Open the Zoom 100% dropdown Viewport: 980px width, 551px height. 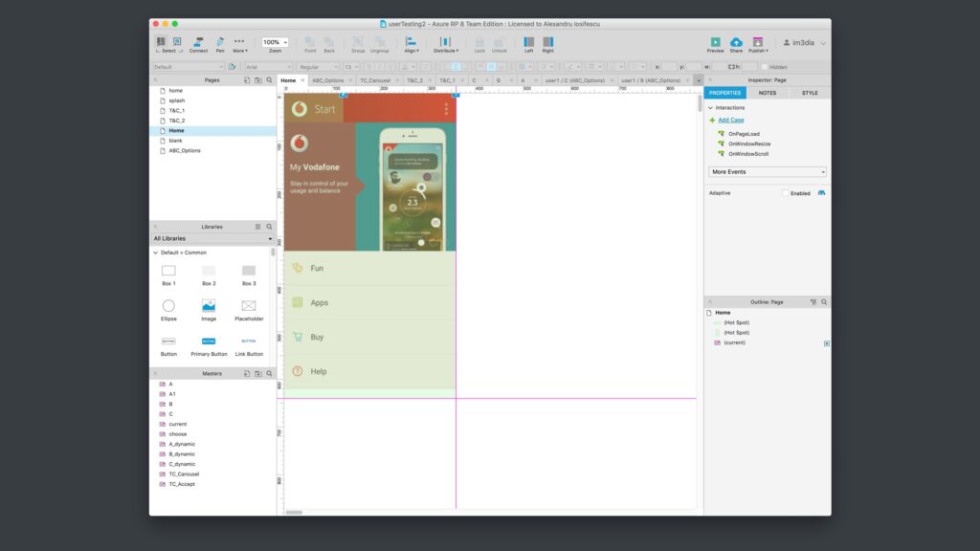pos(276,42)
